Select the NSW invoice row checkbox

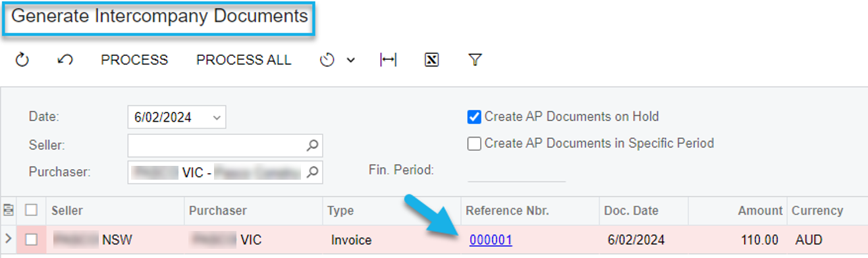tap(31, 240)
